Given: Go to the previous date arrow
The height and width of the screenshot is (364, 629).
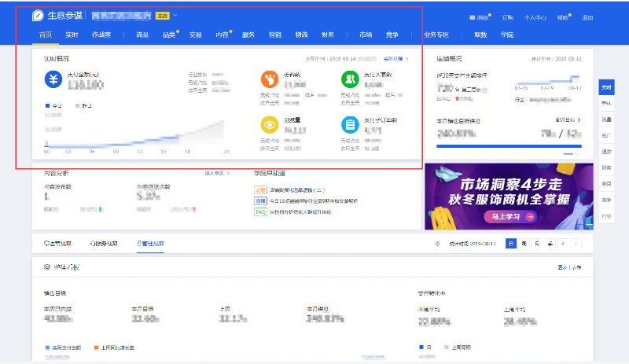Looking at the screenshot, I should 563,244.
